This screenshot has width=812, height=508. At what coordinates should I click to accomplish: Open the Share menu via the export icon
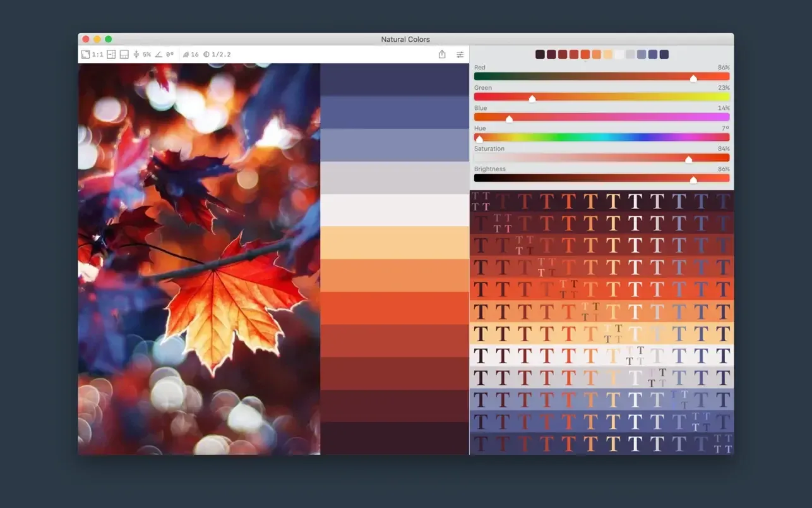pyautogui.click(x=442, y=54)
